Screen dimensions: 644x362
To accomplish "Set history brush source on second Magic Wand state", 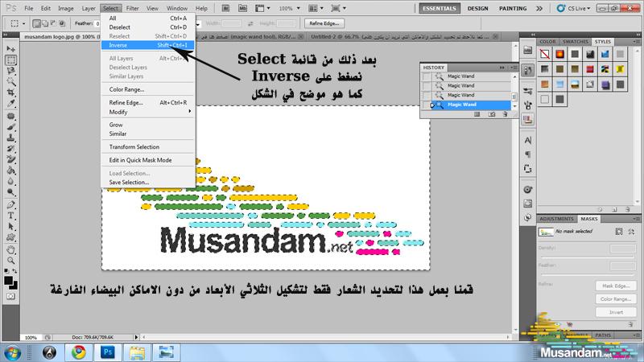I will (x=427, y=86).
